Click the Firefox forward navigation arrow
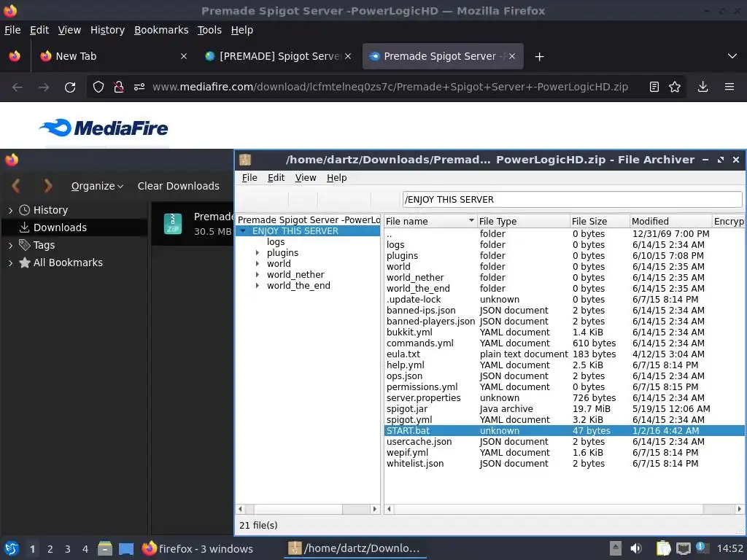Image resolution: width=747 pixels, height=560 pixels. 44,87
